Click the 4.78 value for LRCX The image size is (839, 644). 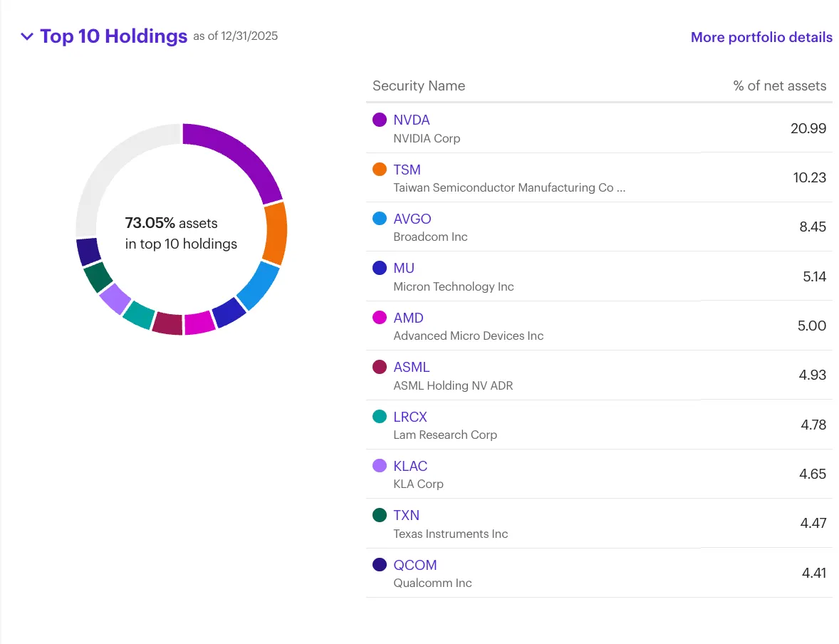coord(813,425)
